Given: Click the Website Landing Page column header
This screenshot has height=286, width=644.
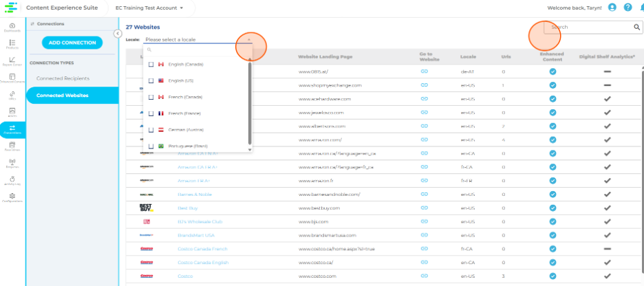Looking at the screenshot, I should click(x=325, y=56).
